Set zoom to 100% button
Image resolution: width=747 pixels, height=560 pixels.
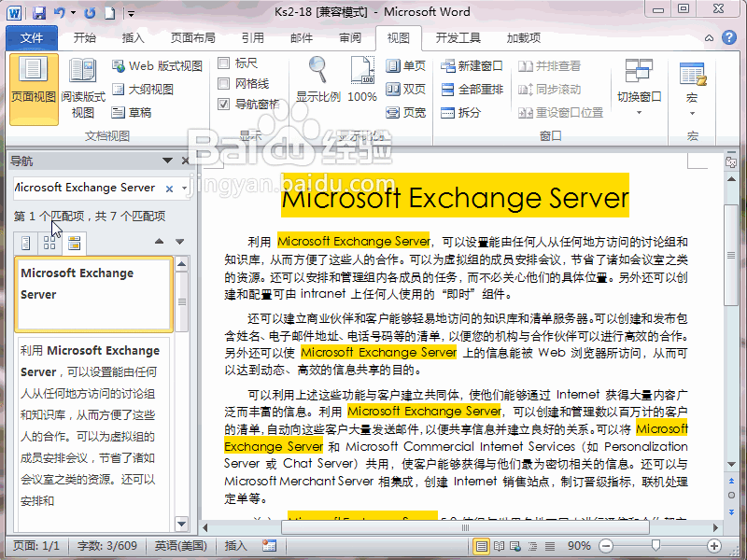pyautogui.click(x=362, y=79)
